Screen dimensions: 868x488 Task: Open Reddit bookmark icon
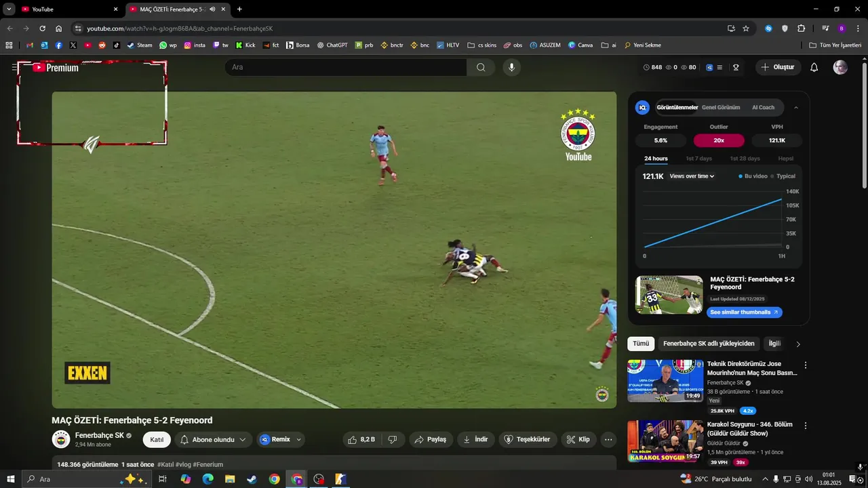coord(102,45)
